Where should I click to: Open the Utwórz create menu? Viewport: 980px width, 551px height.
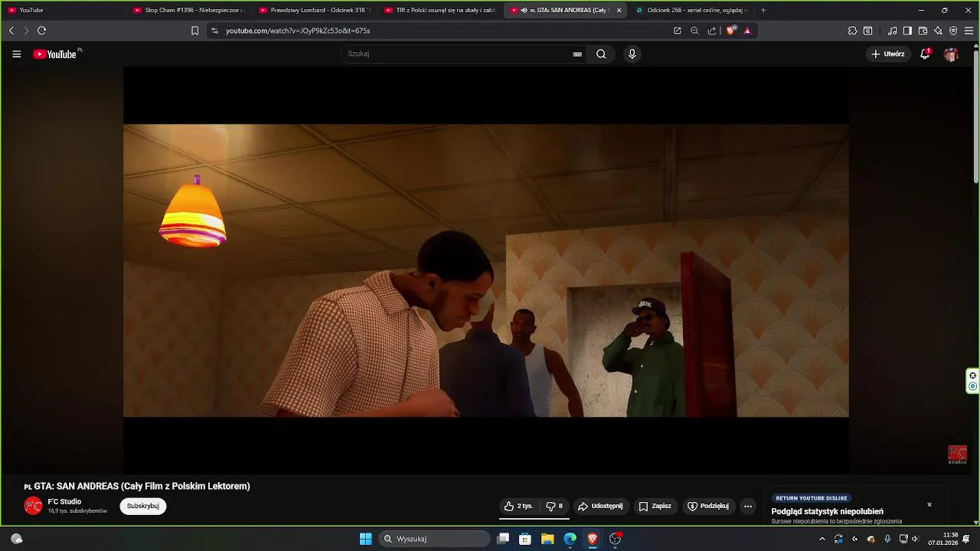click(887, 54)
